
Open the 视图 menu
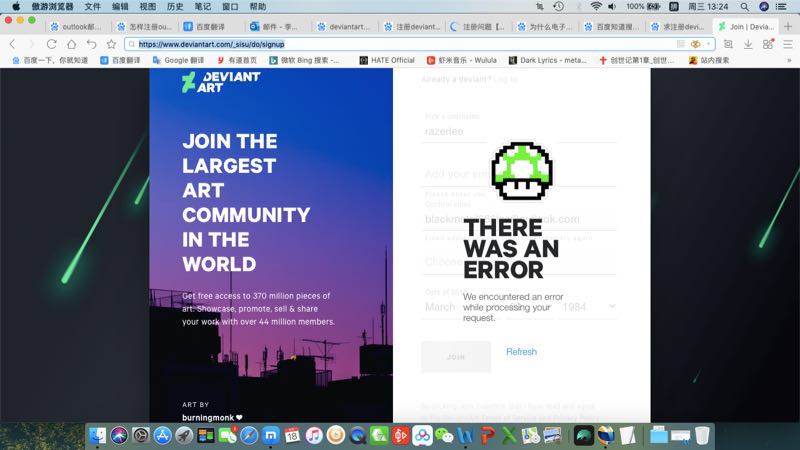[147, 7]
